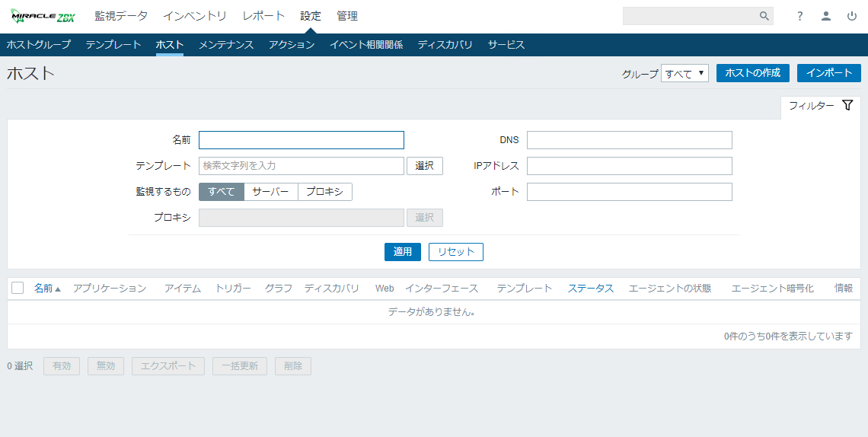Open the user profile icon
Screen dimensions: 868x437
pyautogui.click(x=825, y=16)
